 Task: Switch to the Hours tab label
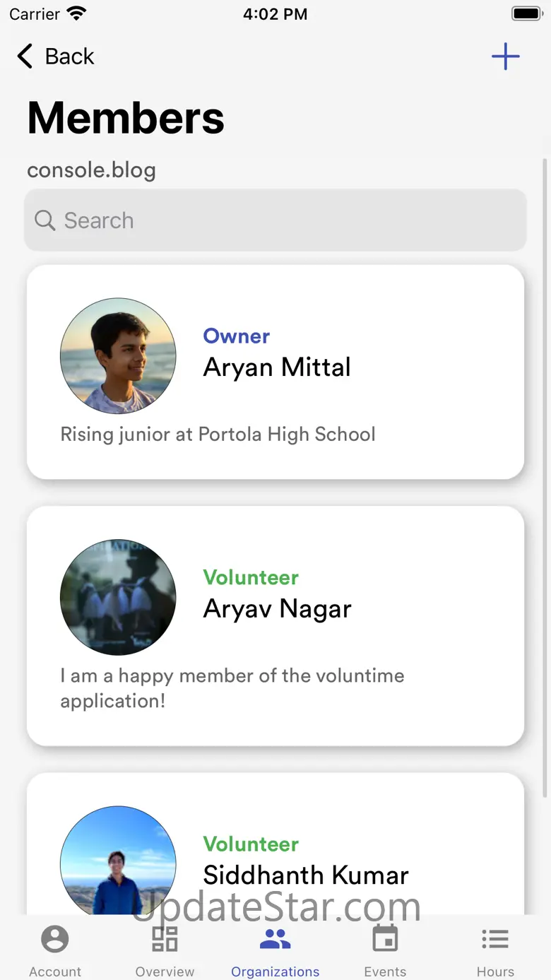coord(495,972)
